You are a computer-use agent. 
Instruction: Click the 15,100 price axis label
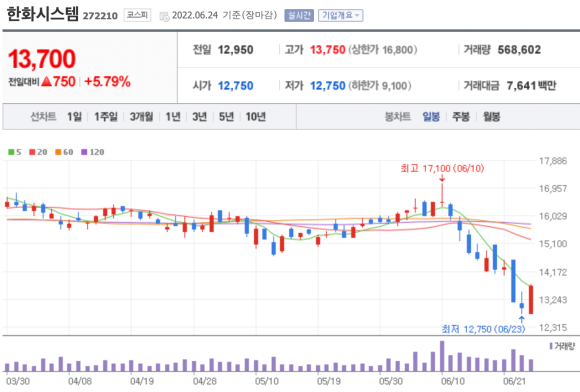pos(553,244)
